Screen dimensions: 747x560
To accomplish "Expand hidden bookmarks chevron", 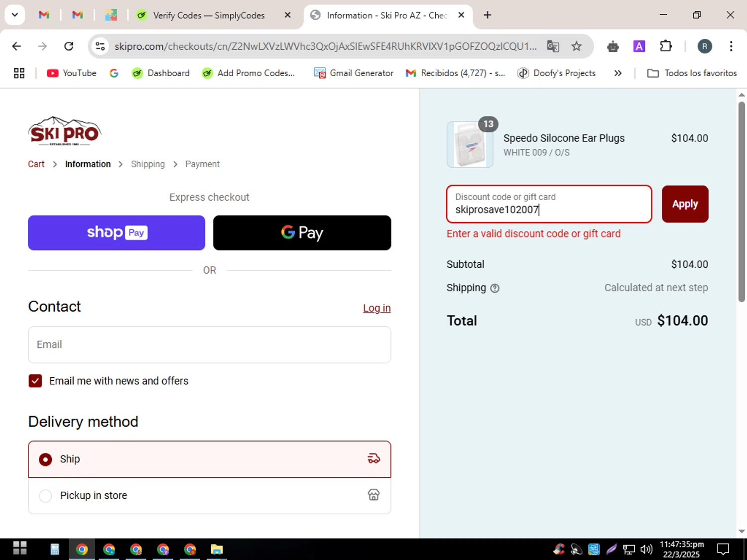I will 618,73.
